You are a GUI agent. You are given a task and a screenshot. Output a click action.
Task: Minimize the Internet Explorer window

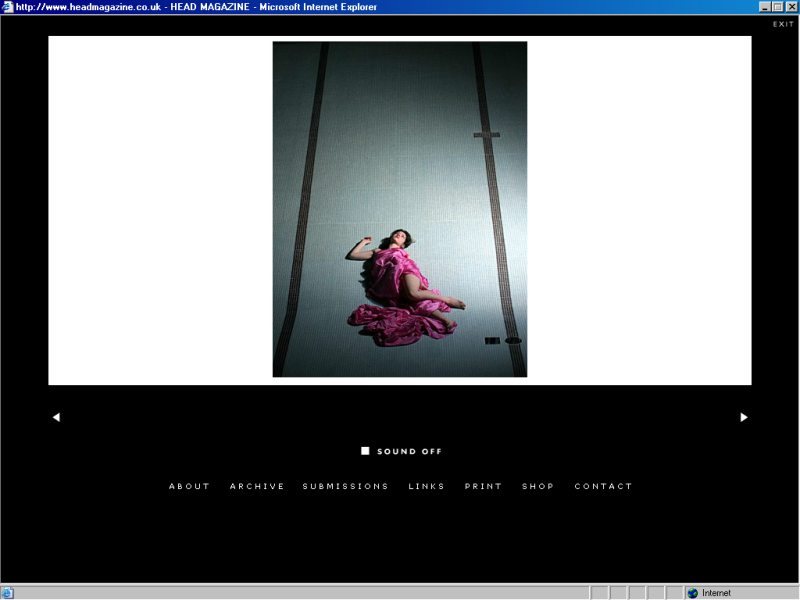pyautogui.click(x=764, y=7)
